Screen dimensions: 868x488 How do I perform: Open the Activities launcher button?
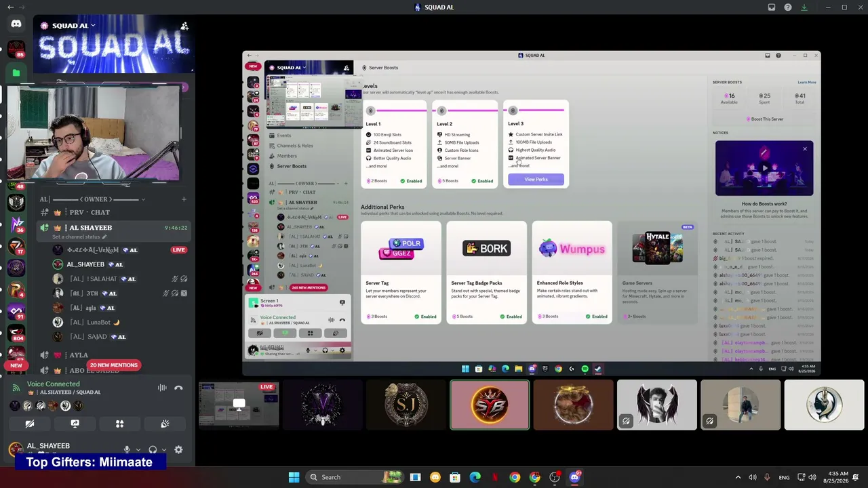(x=119, y=424)
